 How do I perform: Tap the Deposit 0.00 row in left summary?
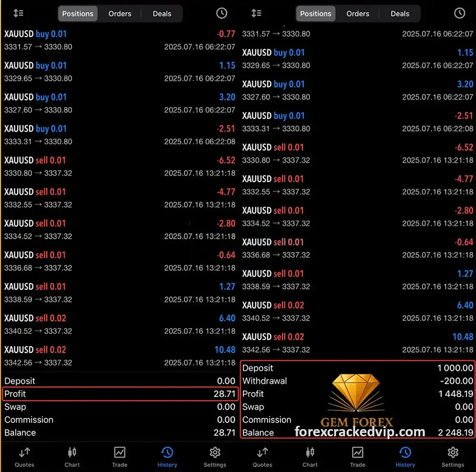[119, 381]
